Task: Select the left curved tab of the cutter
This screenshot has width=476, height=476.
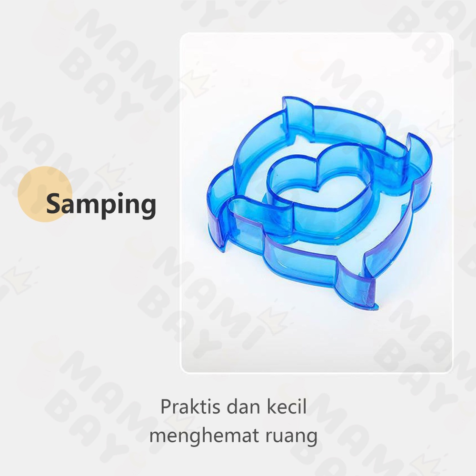Action: [x=220, y=209]
